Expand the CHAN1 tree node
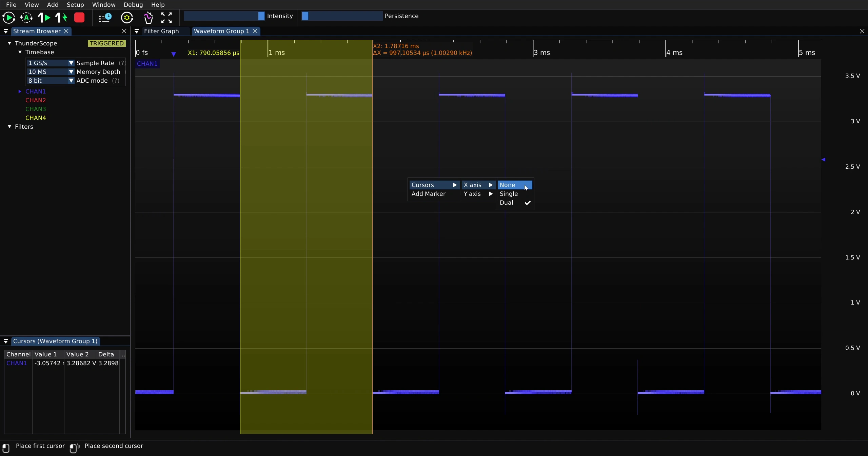The width and height of the screenshot is (868, 456). (20, 91)
